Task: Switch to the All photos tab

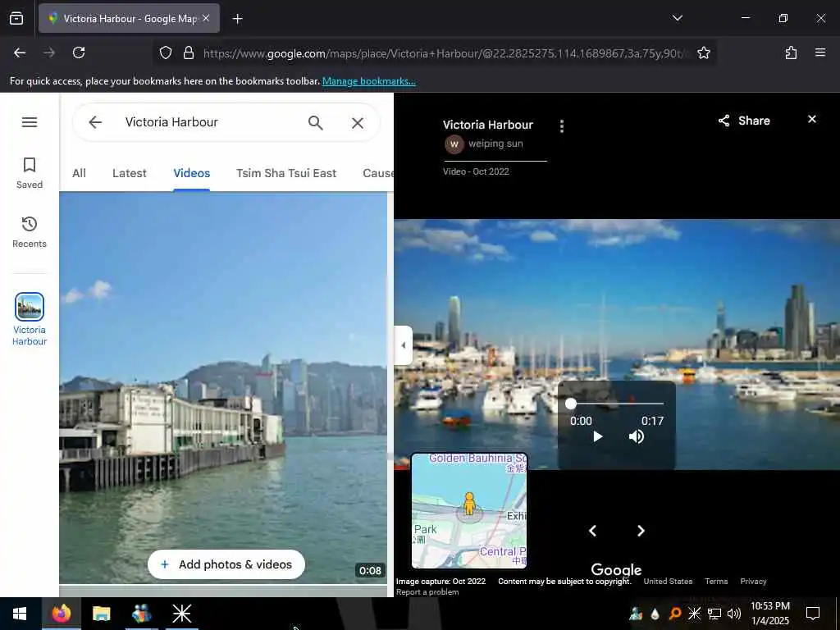Action: click(80, 173)
